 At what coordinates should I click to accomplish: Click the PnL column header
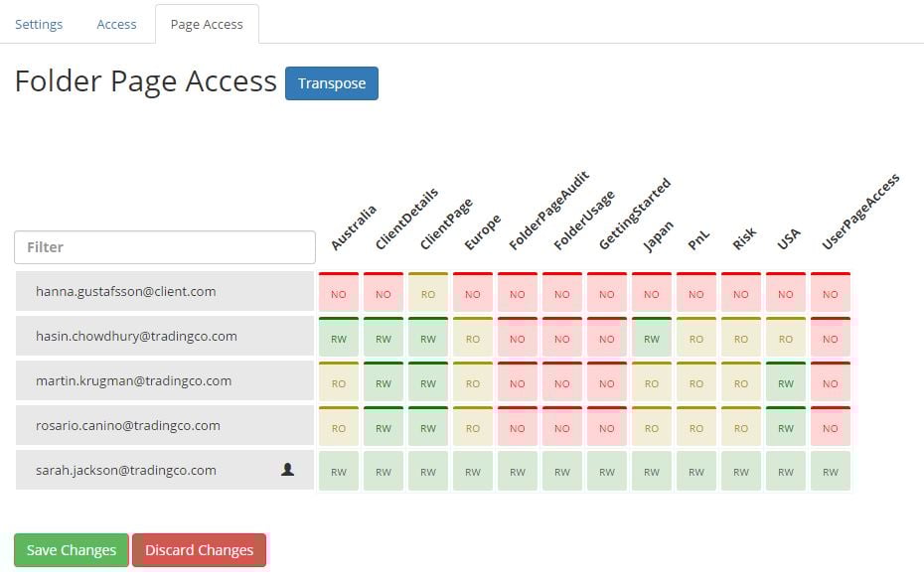(x=698, y=240)
